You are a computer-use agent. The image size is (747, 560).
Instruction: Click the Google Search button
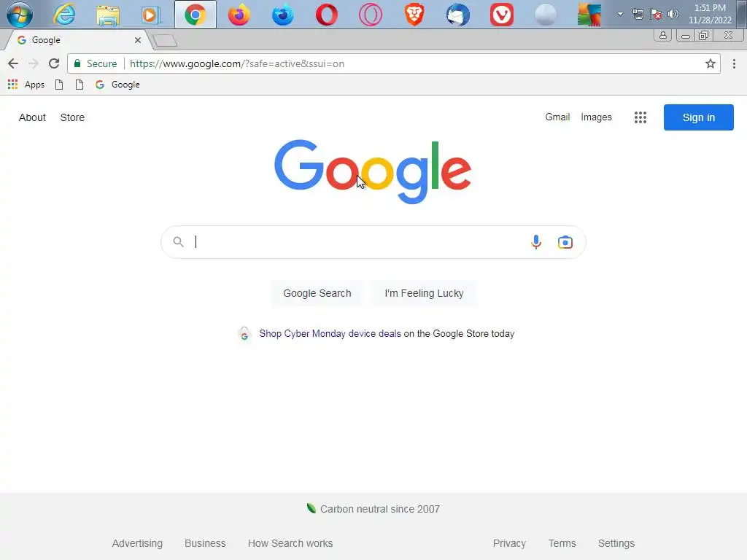317,293
